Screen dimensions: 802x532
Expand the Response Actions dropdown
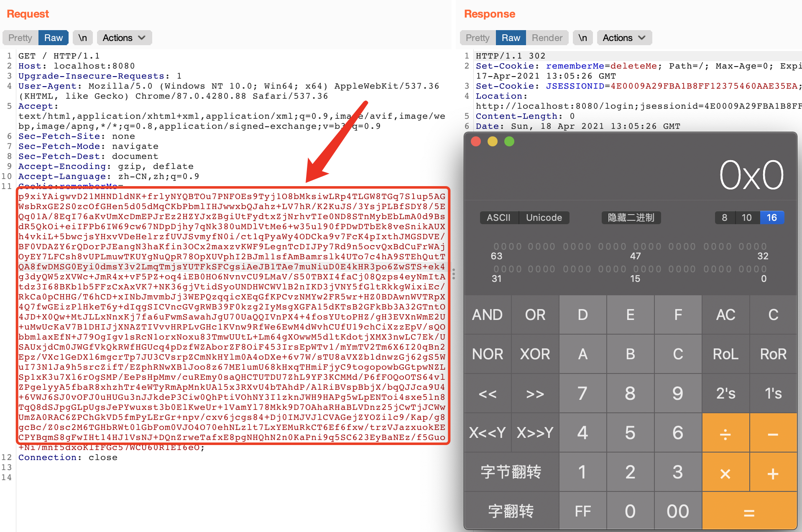pyautogui.click(x=624, y=38)
